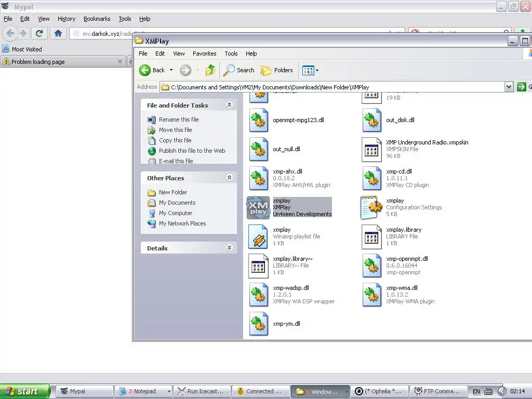Select the Problem loading page tab
The height and width of the screenshot is (399, 532).
pyautogui.click(x=62, y=62)
